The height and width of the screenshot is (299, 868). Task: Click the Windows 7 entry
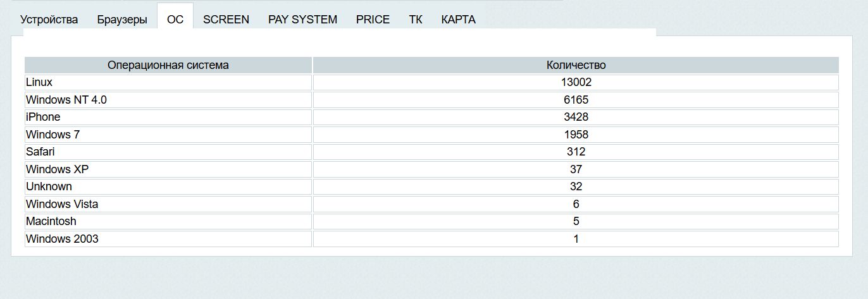[x=53, y=135]
